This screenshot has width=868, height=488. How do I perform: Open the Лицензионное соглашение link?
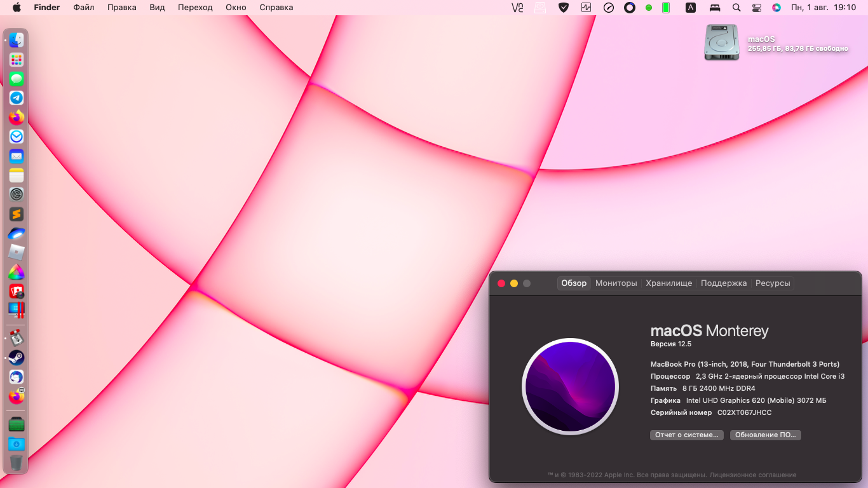point(753,475)
